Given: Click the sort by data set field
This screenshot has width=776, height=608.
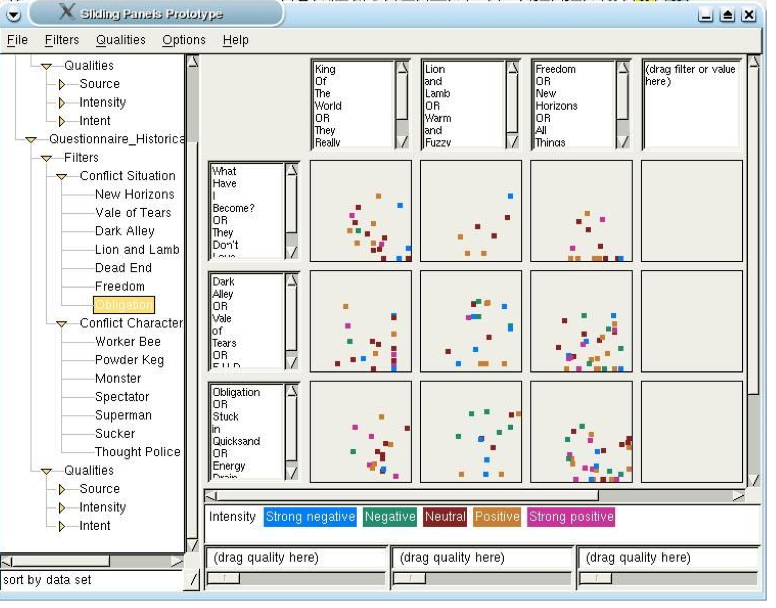Looking at the screenshot, I should 92,579.
